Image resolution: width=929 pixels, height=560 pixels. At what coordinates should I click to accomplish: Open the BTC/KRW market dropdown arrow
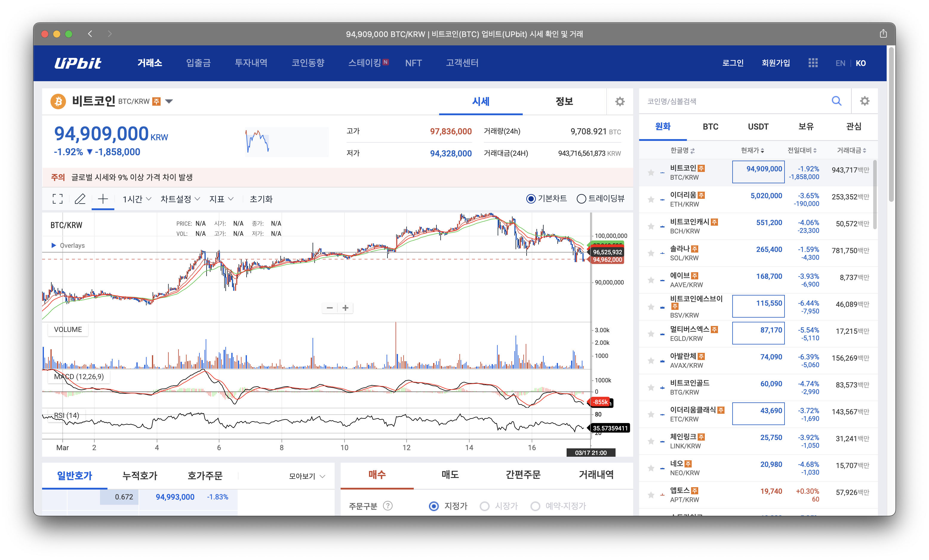(x=169, y=101)
